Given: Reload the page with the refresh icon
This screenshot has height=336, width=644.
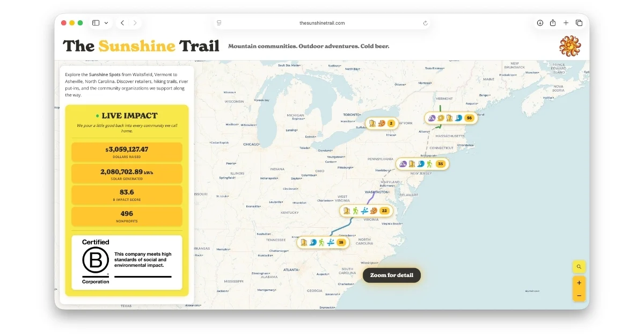Looking at the screenshot, I should coord(426,23).
